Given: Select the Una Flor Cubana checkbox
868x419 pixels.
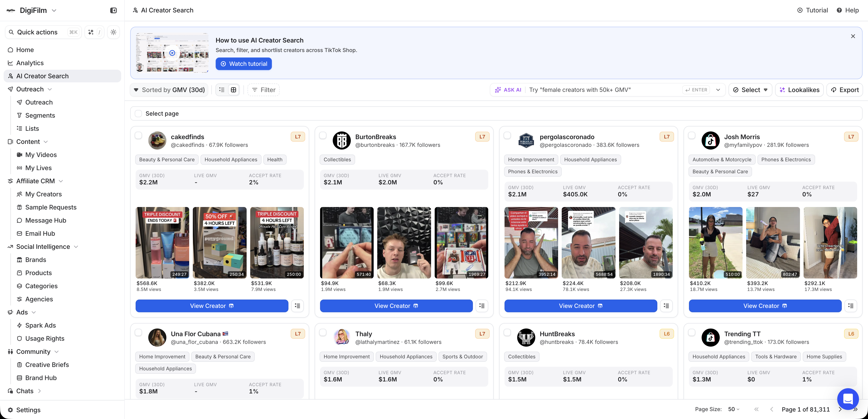Looking at the screenshot, I should [x=138, y=332].
